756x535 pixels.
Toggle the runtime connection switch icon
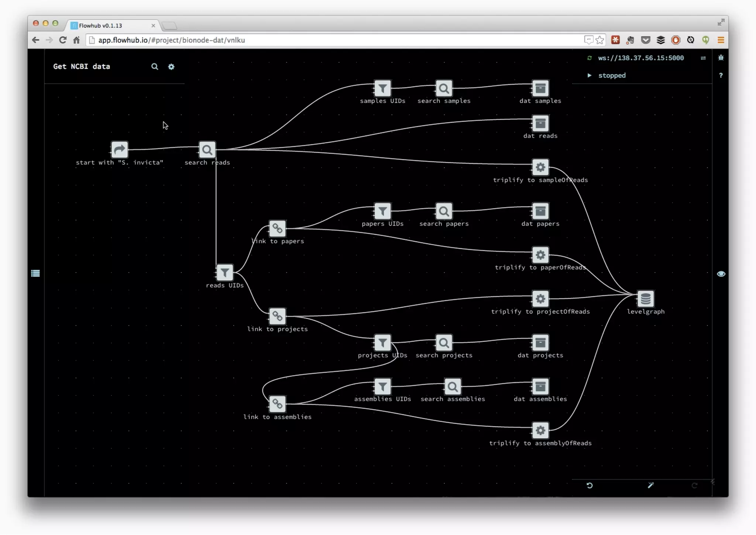coord(703,58)
